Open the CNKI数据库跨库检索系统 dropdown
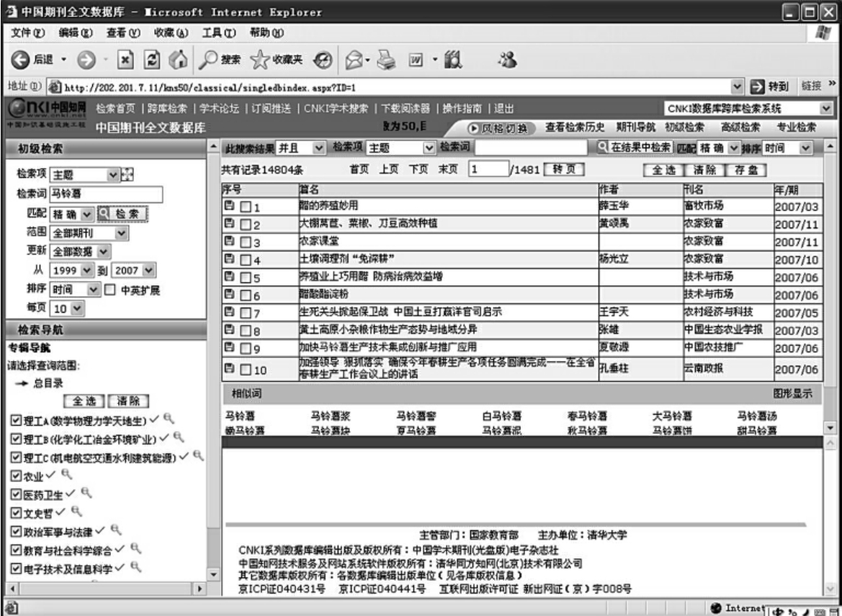Screen dimensions: 842x616 coord(749,109)
